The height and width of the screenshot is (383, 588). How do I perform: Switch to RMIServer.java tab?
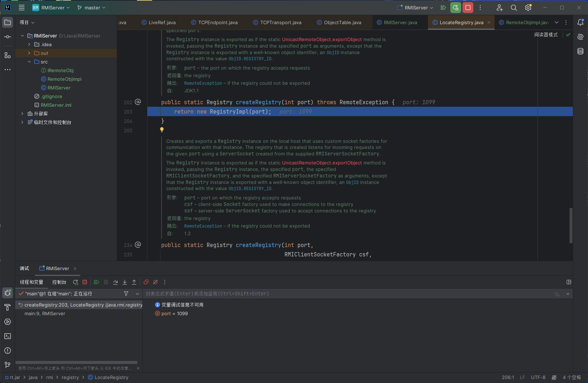[397, 22]
